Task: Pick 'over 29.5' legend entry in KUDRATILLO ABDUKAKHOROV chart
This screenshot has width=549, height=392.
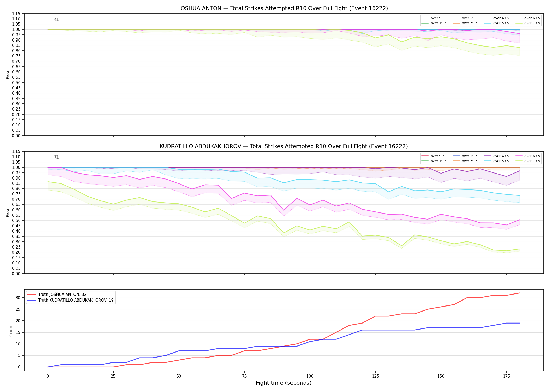Action: pos(465,156)
